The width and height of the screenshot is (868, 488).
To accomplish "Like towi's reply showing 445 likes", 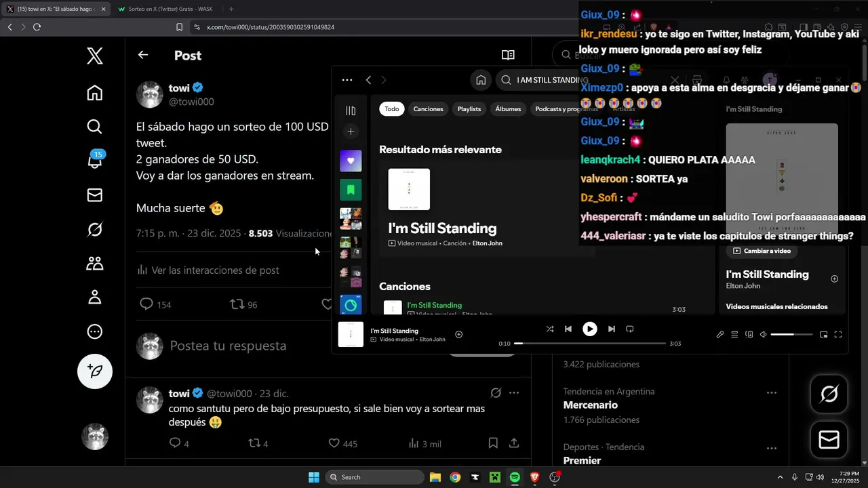I will (343, 443).
